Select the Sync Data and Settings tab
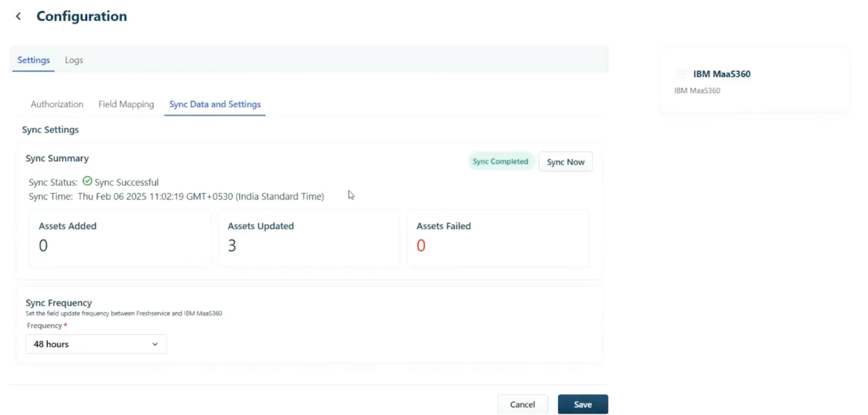 pos(215,104)
